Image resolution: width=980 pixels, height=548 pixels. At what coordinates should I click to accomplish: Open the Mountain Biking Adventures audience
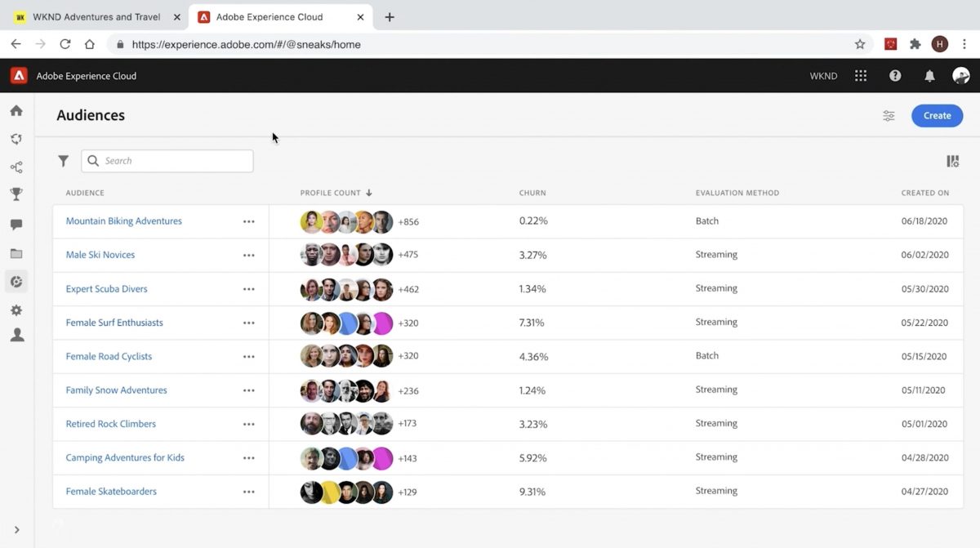(124, 221)
